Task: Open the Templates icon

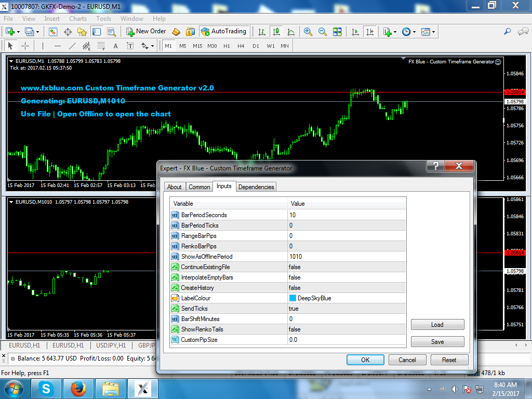Action: point(425,32)
